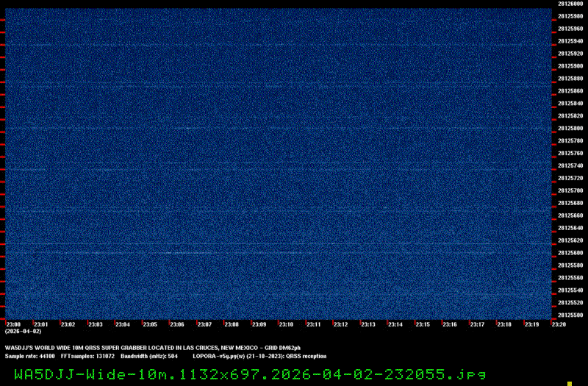Click the 28125920 frequency axis value
Viewport: 588px width, 386px height.
570,54
